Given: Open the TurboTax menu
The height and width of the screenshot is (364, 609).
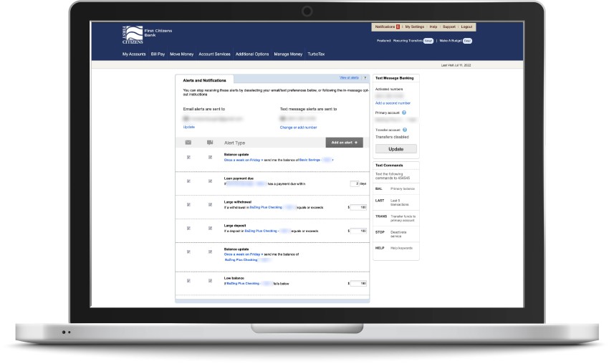Looking at the screenshot, I should 316,54.
